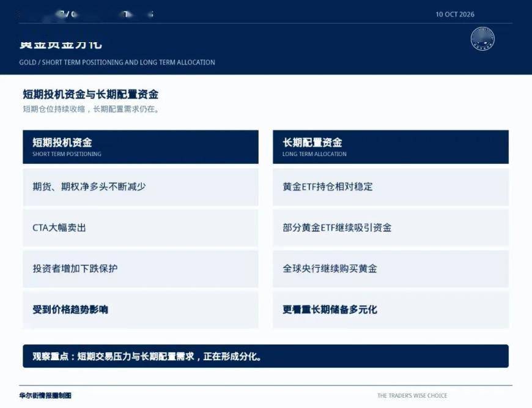Click 'LONG TERM ALLOCATION' sub-label in column header
Screen dimensions: 532x408
314,154
